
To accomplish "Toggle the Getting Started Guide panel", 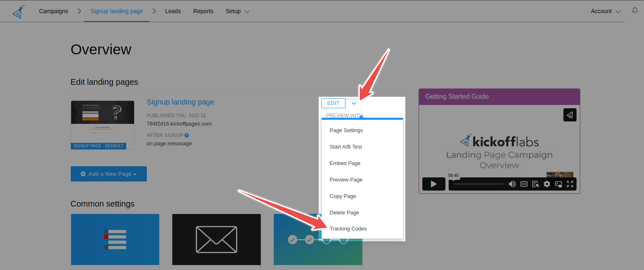I will click(456, 96).
